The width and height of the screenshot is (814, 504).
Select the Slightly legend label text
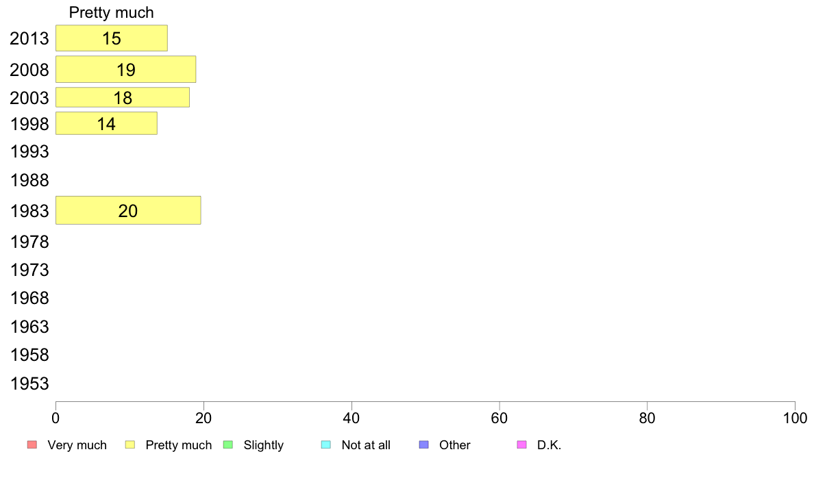coord(264,445)
